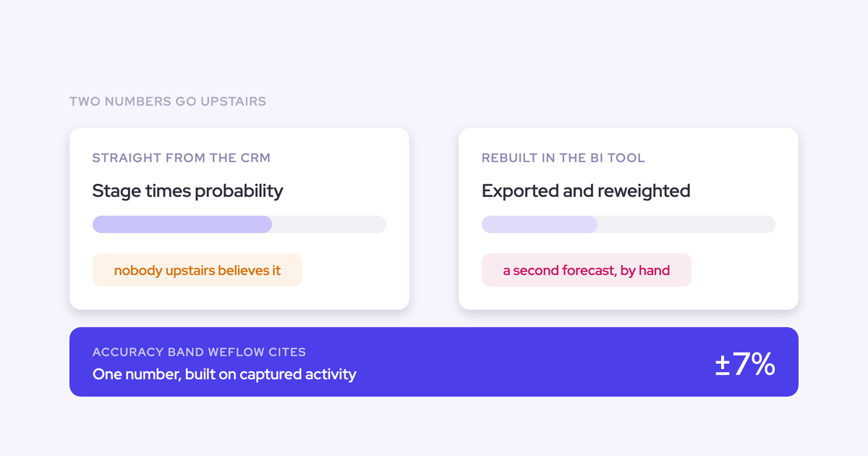Click the BI tool progress bar fill

[540, 224]
